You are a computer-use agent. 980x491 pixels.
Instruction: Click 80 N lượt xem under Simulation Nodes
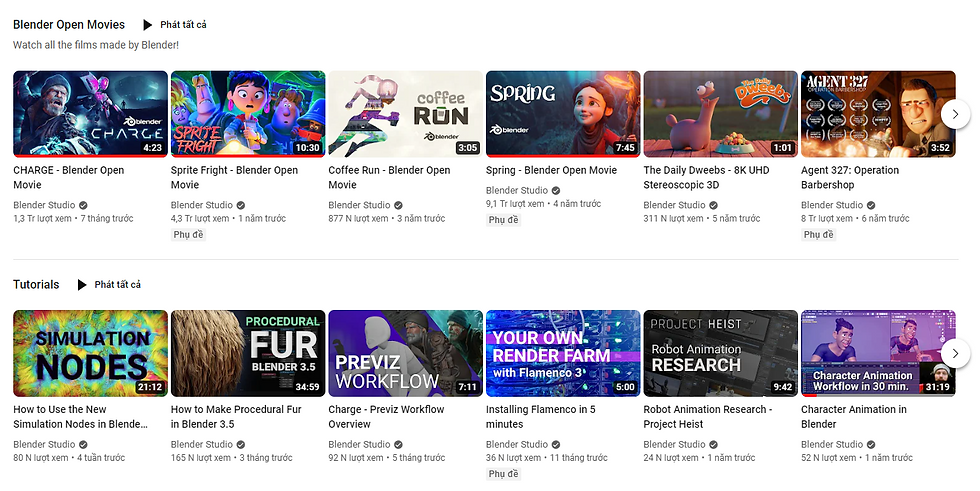tap(41, 458)
